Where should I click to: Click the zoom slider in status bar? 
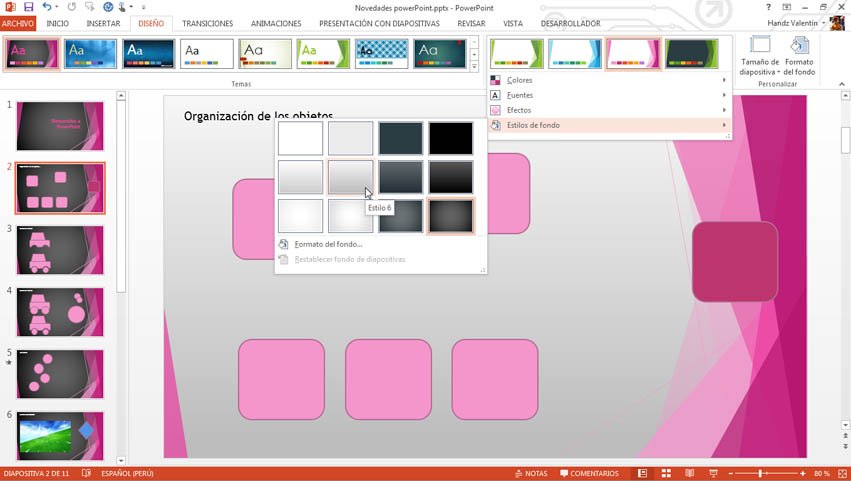(x=762, y=473)
